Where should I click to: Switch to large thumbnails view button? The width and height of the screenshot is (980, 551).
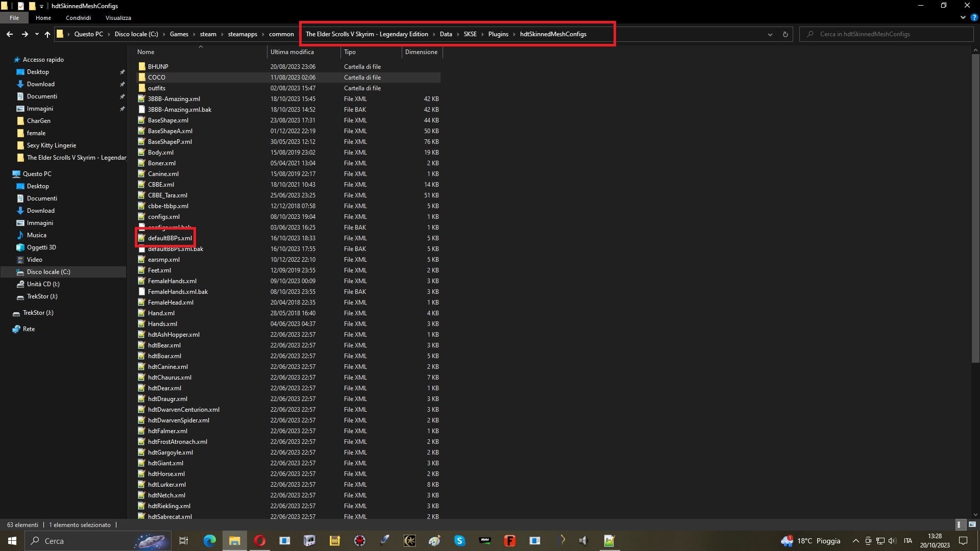(972, 524)
